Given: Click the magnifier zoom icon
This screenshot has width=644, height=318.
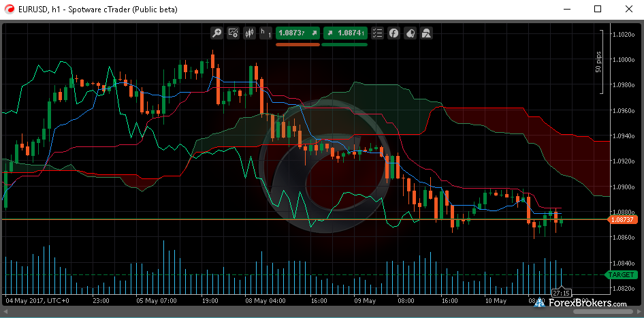Looking at the screenshot, I should click(216, 33).
